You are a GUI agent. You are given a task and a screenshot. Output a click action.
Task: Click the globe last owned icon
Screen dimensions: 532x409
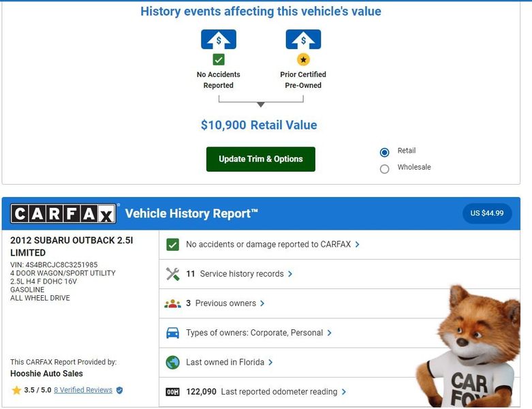[173, 362]
